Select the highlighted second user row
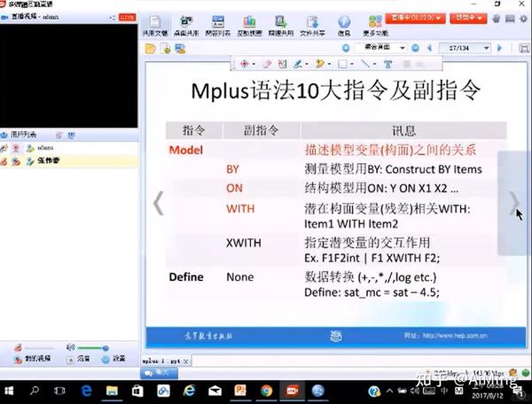The width and height of the screenshot is (532, 404). 69,161
